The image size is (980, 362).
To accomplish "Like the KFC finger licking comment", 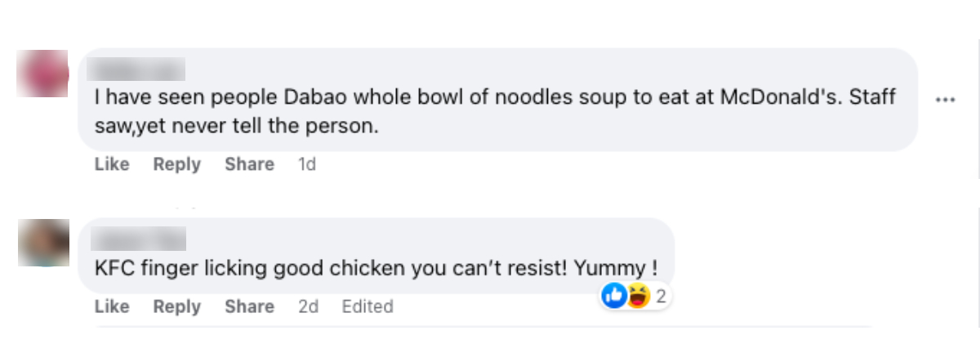I will 112,306.
